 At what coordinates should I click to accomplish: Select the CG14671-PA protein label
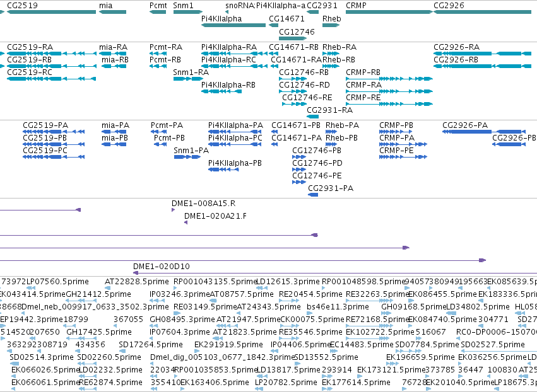pyautogui.click(x=297, y=138)
